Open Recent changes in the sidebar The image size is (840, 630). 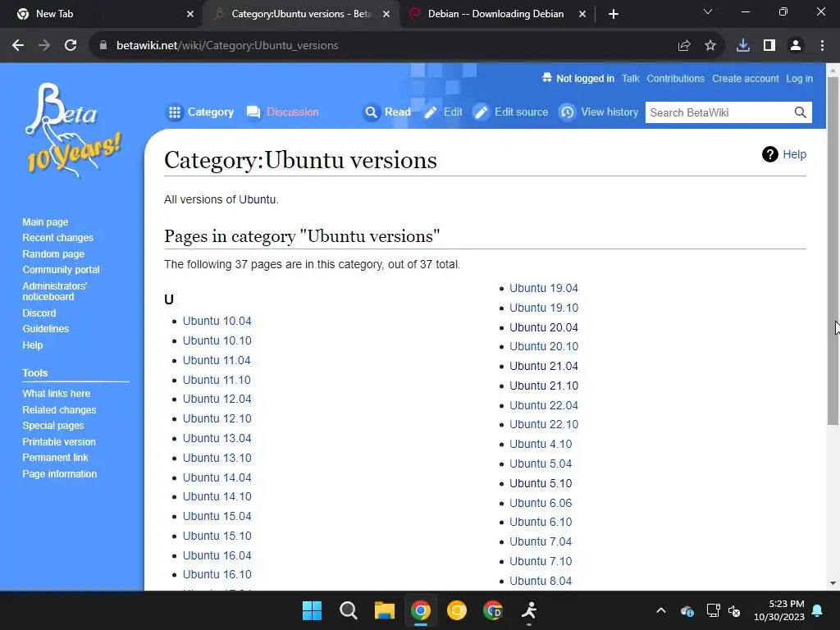point(58,237)
